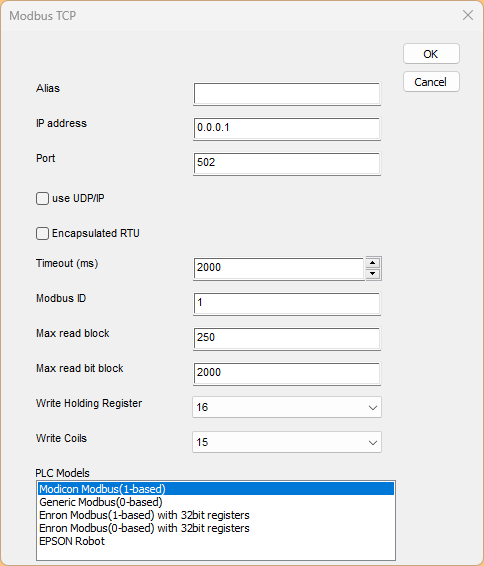Select Enron Modbus(0-based) with 32bit registers
484x566 pixels.
click(x=216, y=528)
